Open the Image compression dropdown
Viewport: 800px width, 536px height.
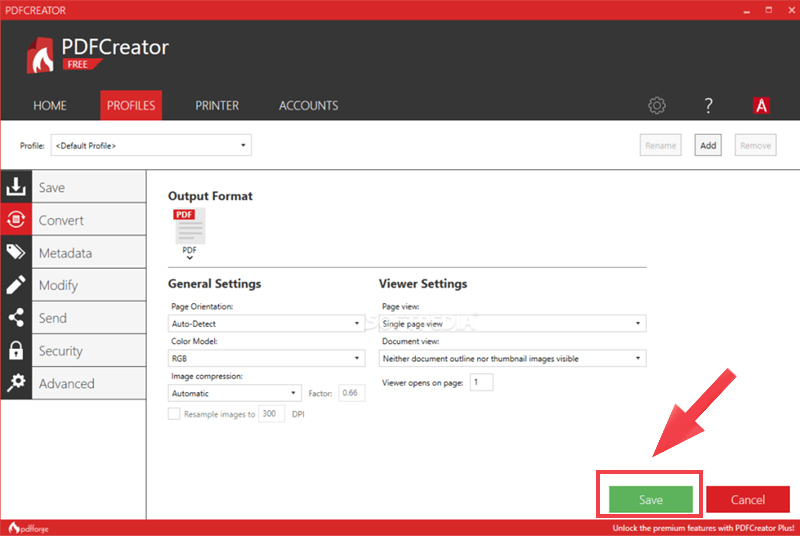235,393
